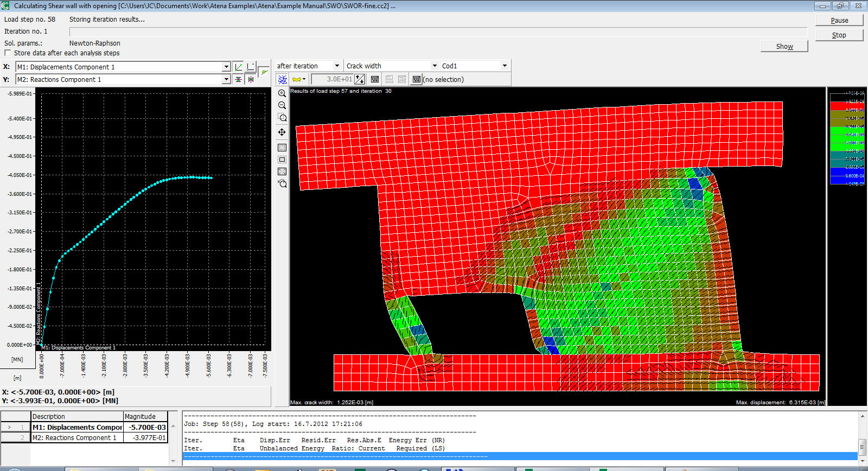Click the -3.977E-01 magnitude cell
The height and width of the screenshot is (471, 868).
coord(145,437)
